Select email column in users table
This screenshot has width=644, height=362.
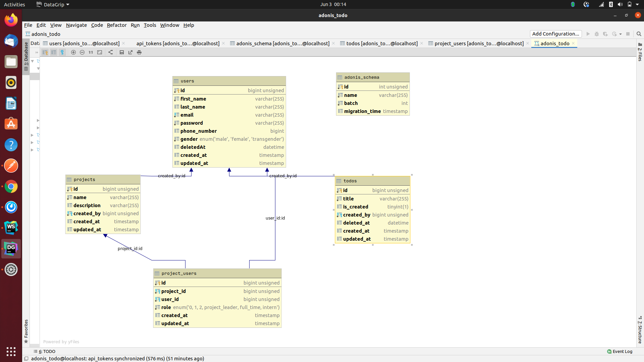(x=229, y=115)
